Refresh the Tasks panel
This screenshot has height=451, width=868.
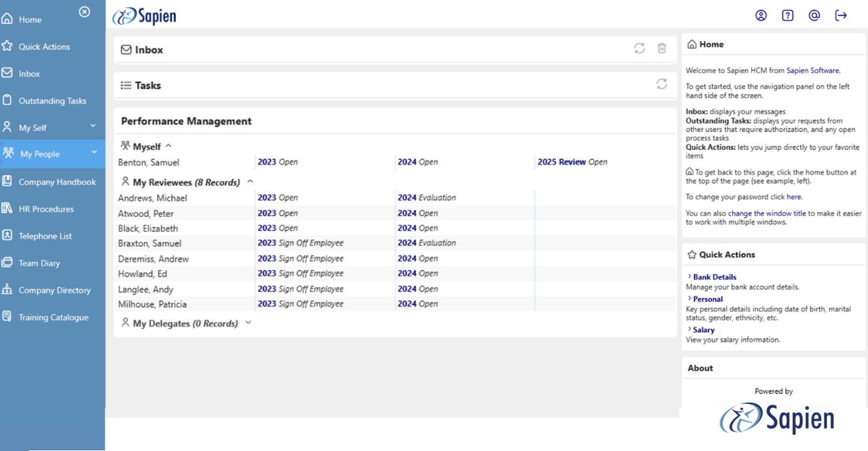click(661, 84)
